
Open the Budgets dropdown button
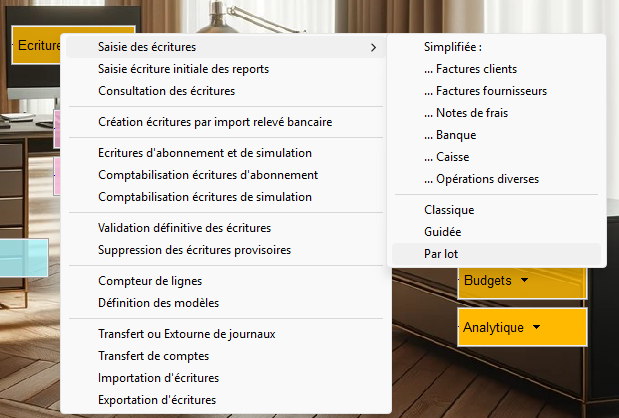click(520, 281)
